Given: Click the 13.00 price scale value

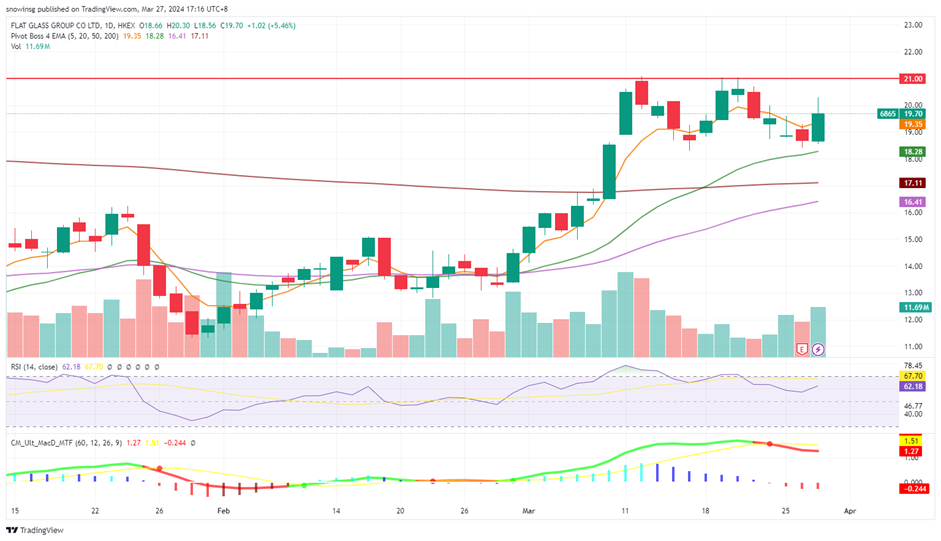Looking at the screenshot, I should (x=913, y=292).
